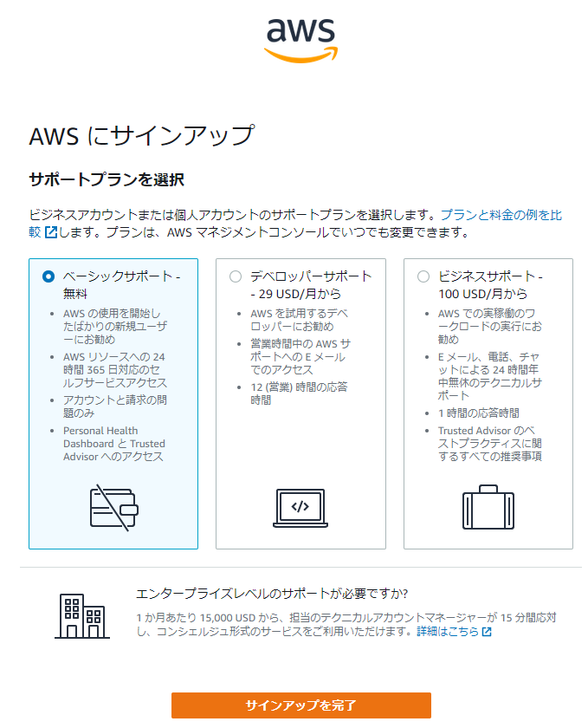Click the laptop code icon

(x=300, y=508)
